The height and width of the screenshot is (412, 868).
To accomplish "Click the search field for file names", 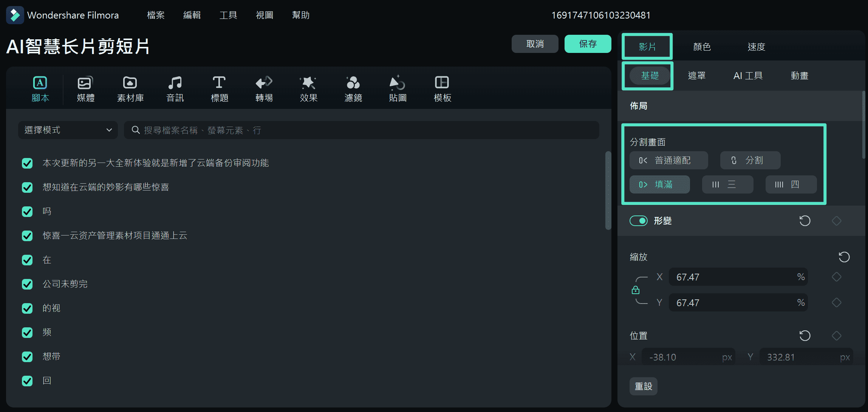I will point(362,130).
